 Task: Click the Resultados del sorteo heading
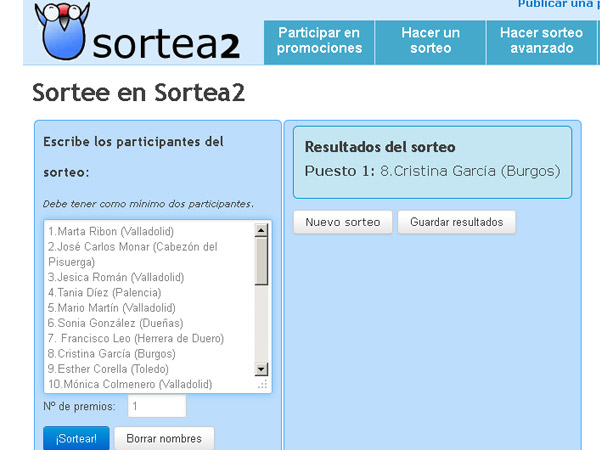(x=379, y=147)
